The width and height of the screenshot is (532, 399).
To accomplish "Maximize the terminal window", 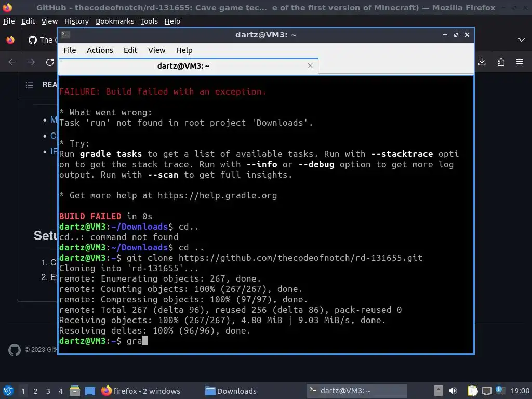I will point(456,35).
